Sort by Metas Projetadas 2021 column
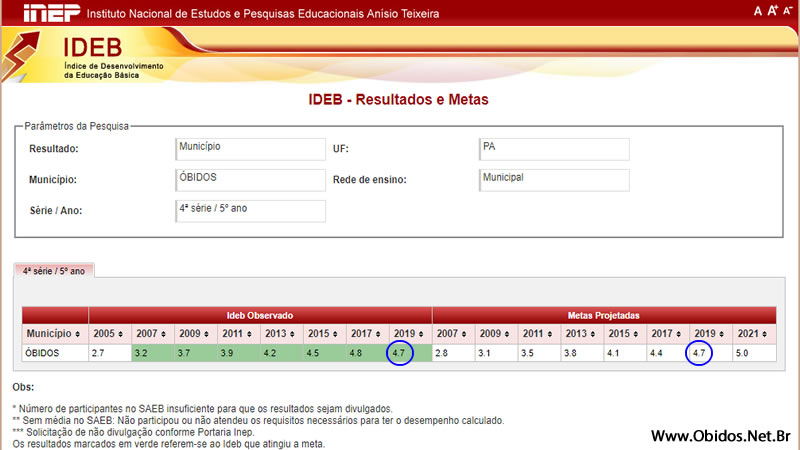The image size is (800, 450). (x=764, y=334)
